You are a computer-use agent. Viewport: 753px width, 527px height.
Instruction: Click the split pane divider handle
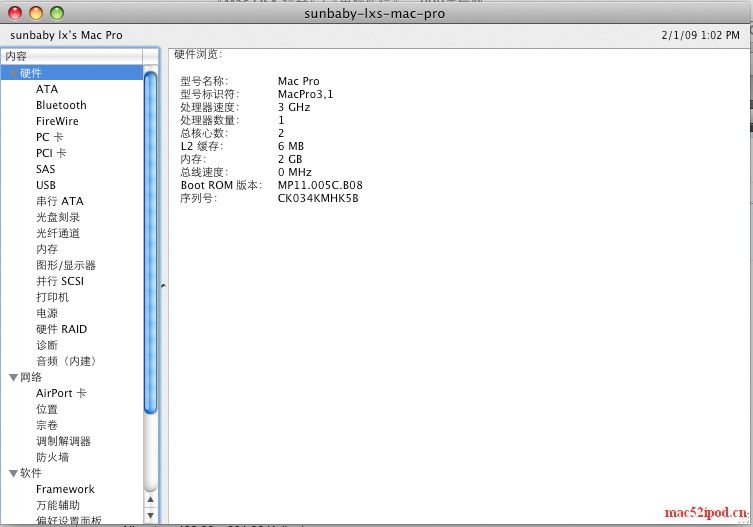pos(163,286)
